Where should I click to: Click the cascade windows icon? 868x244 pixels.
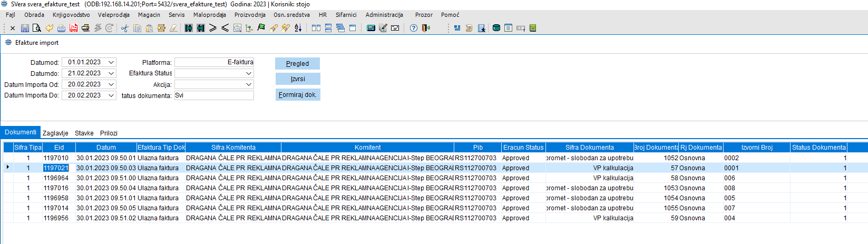tap(340, 28)
